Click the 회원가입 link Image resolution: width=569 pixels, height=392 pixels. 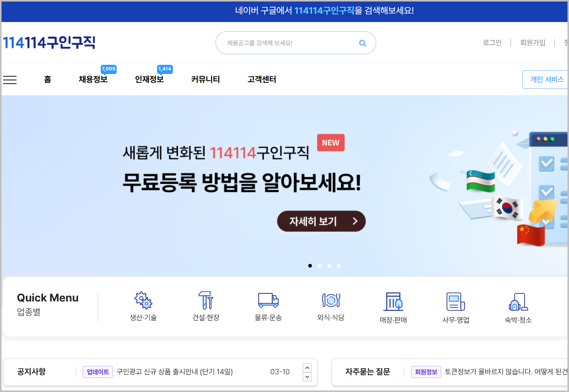(x=533, y=43)
